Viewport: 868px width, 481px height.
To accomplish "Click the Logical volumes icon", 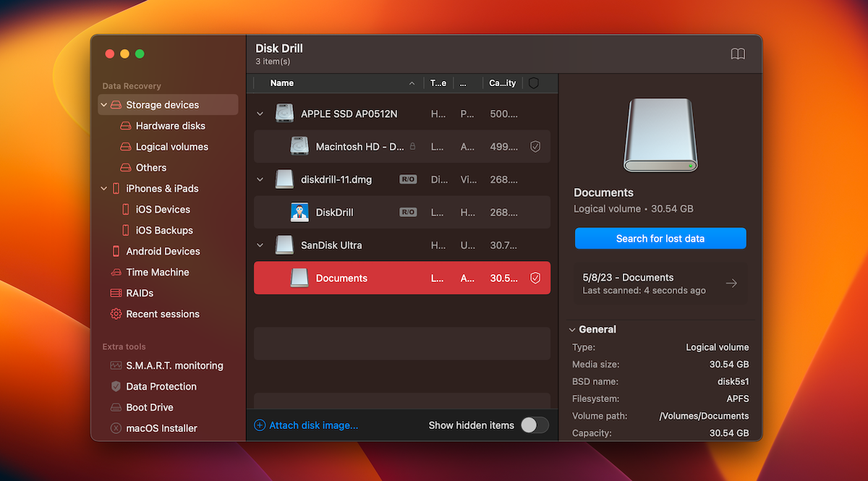I will tap(126, 147).
